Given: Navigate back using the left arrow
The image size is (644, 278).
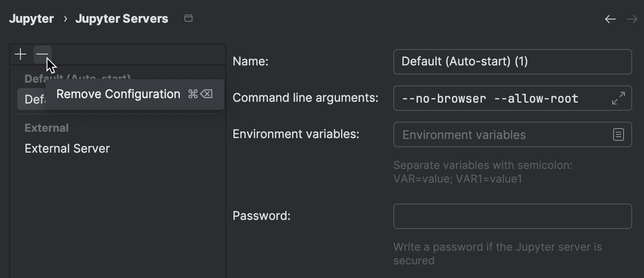Looking at the screenshot, I should tap(610, 19).
